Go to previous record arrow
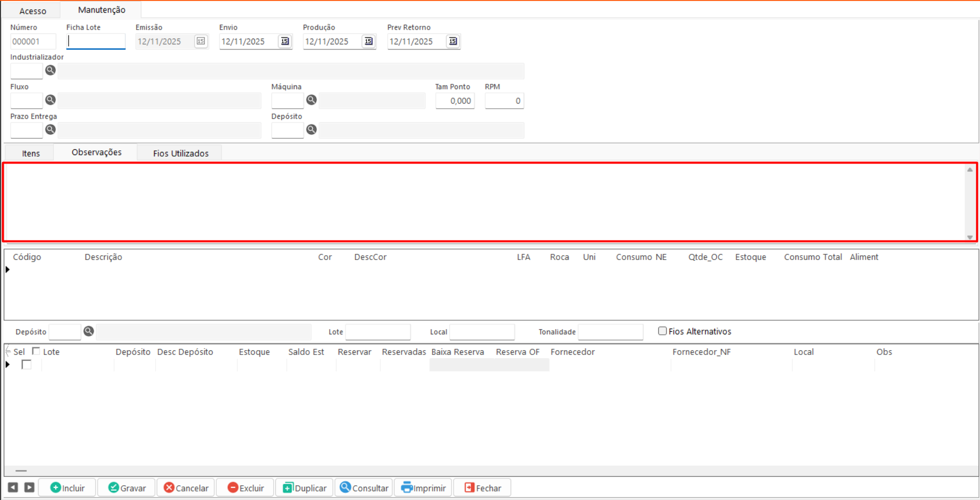This screenshot has width=980, height=500. 13,488
